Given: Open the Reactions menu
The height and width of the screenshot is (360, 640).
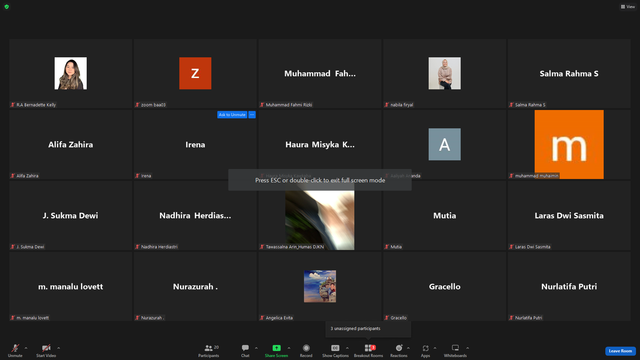Looking at the screenshot, I should 399,350.
